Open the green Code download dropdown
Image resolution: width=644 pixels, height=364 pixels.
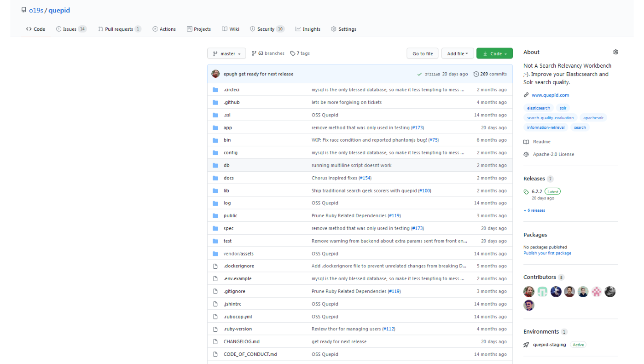[x=494, y=54]
